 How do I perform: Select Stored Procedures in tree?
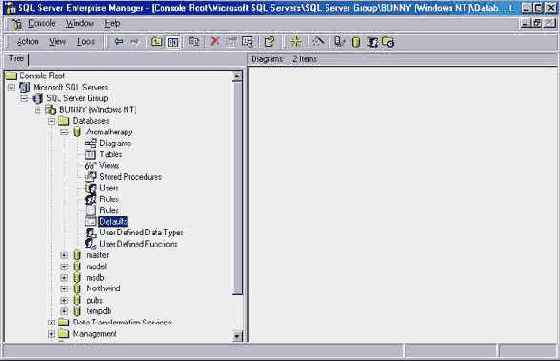coord(130,177)
